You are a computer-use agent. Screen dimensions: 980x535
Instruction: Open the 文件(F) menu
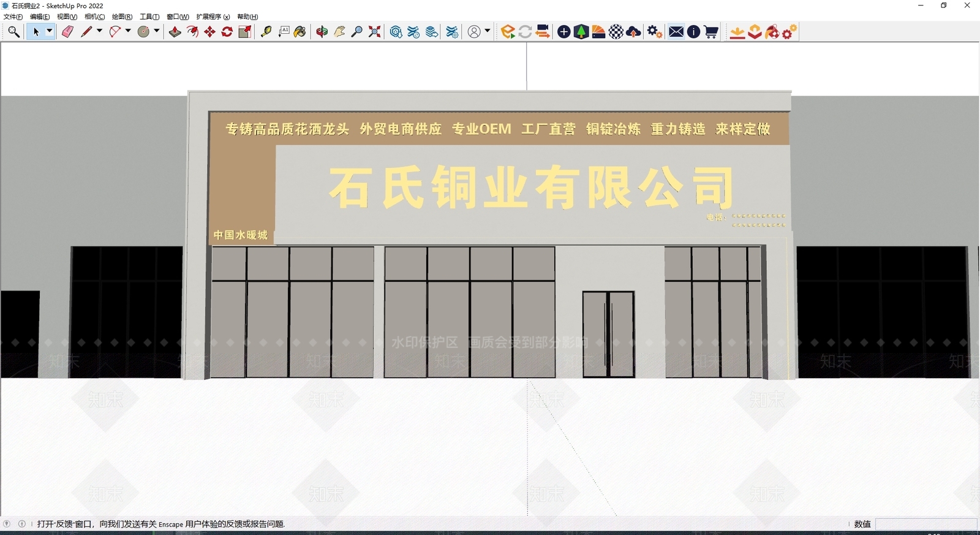pyautogui.click(x=13, y=17)
